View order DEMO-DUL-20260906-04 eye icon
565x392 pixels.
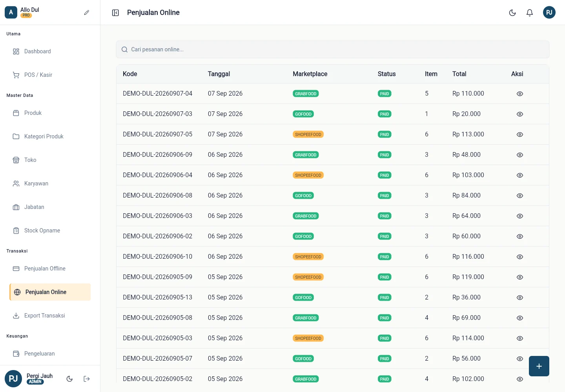[x=520, y=175]
